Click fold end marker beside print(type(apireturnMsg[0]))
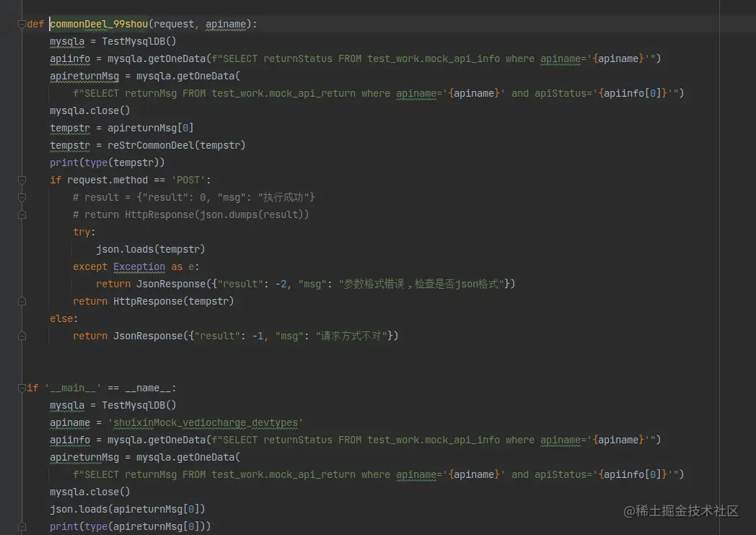 pyautogui.click(x=22, y=527)
